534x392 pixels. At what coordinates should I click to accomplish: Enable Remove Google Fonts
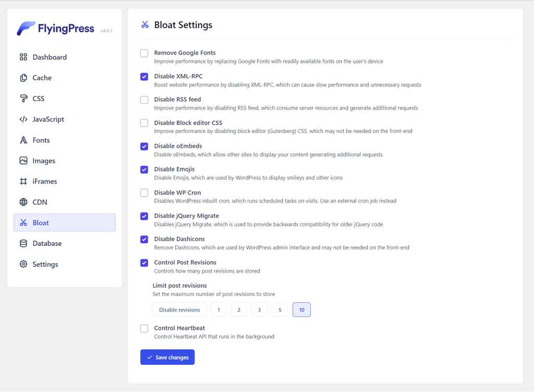coord(144,53)
